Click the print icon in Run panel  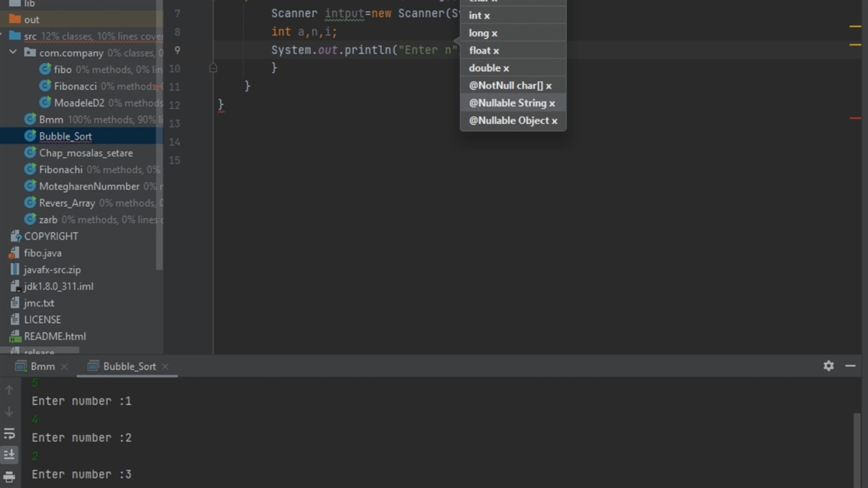(9, 476)
